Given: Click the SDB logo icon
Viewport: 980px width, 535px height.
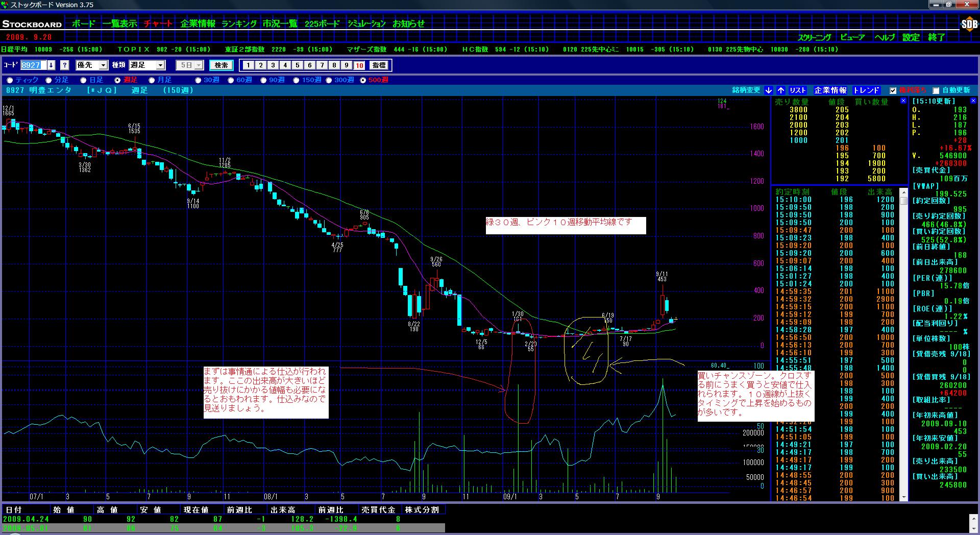Looking at the screenshot, I should pos(968,24).
